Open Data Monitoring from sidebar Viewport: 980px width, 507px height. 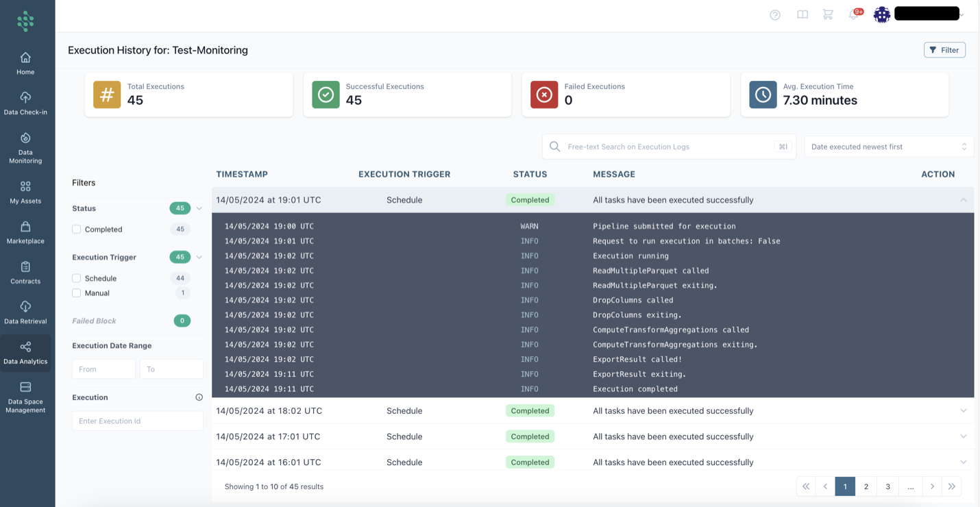click(25, 148)
